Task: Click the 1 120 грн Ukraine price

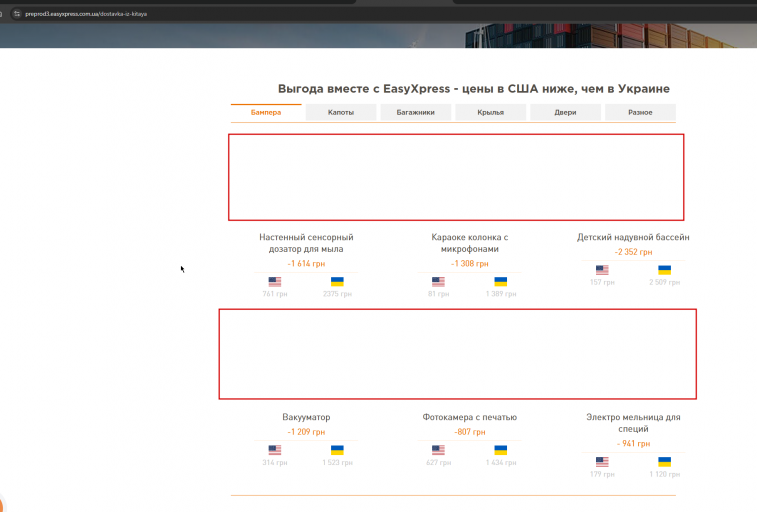Action: click(x=664, y=474)
